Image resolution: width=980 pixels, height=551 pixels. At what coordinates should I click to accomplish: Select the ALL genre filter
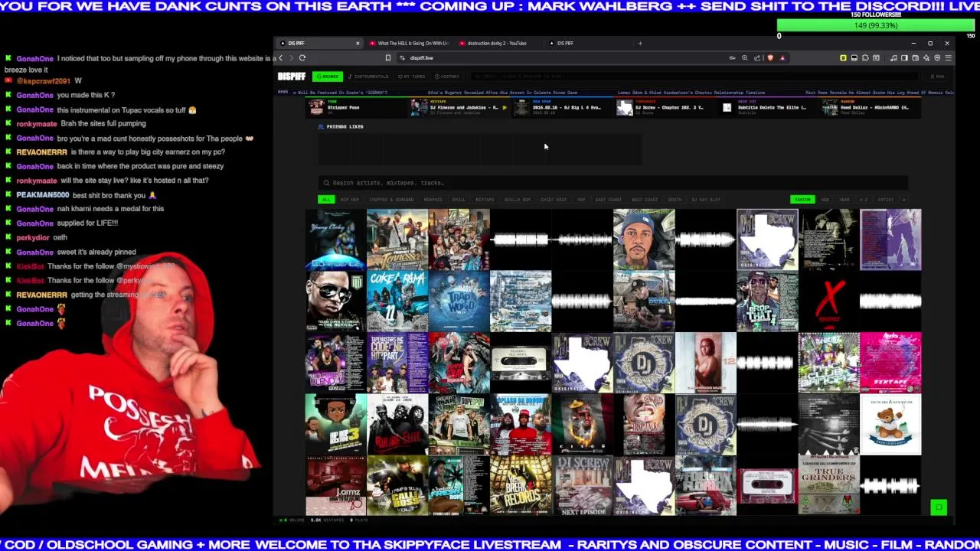coord(326,200)
